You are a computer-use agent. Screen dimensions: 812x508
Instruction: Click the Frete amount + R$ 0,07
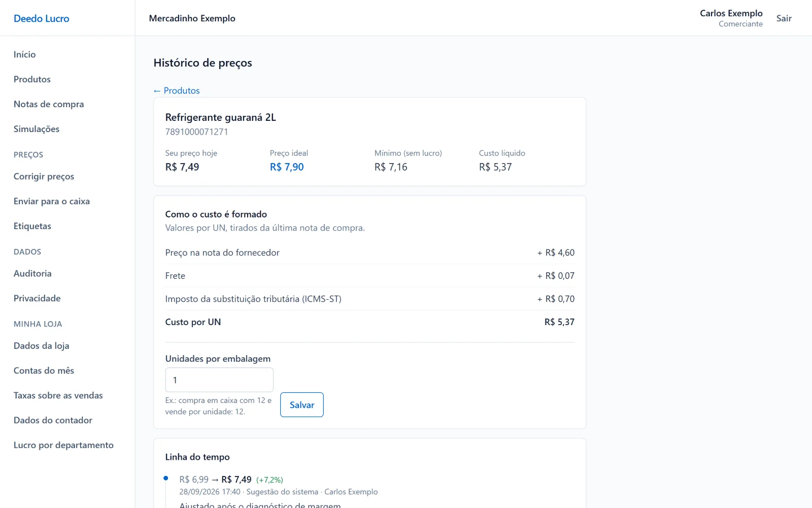tap(556, 276)
